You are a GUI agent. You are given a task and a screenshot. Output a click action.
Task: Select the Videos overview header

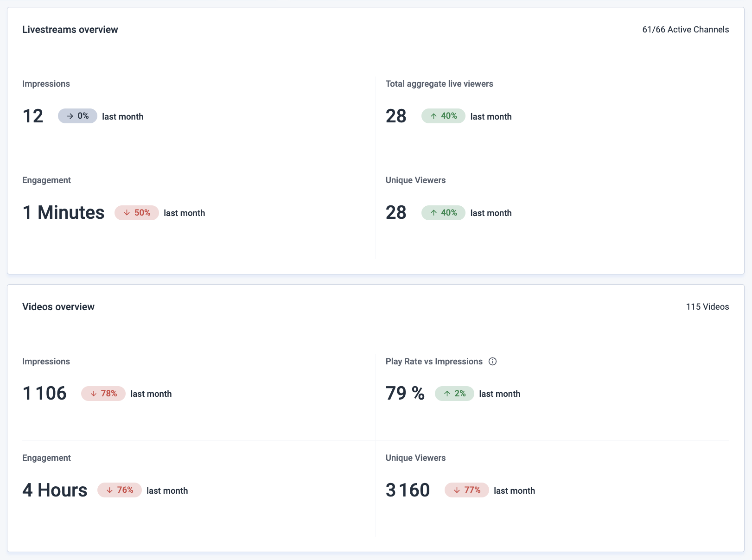pos(58,306)
